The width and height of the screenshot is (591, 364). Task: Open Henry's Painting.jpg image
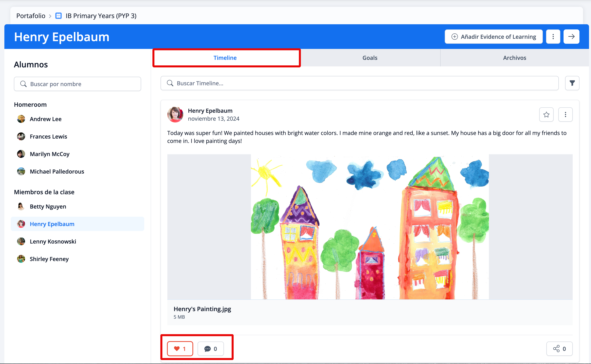pos(370,227)
